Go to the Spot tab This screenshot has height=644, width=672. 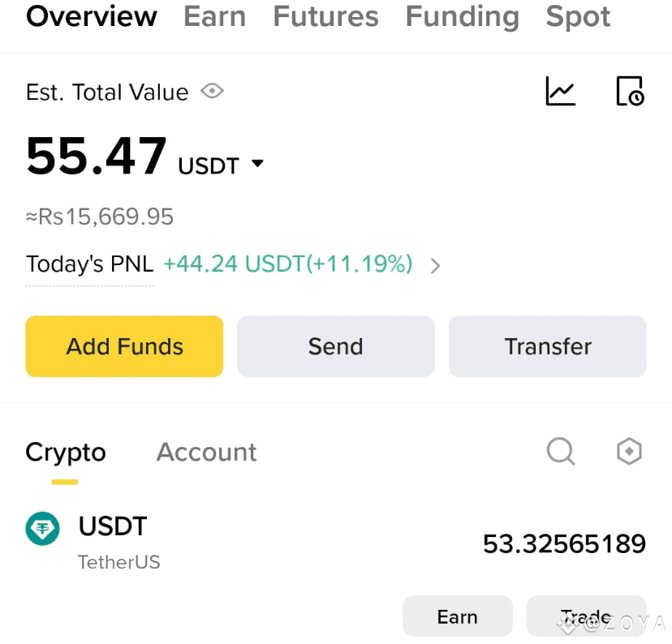(x=578, y=17)
